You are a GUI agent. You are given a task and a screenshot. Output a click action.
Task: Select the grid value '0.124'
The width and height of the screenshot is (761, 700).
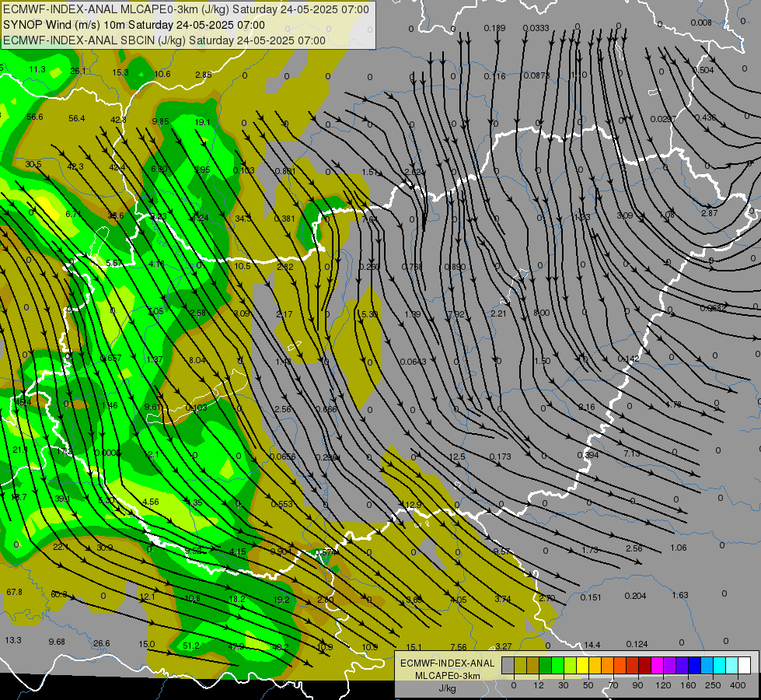coord(637,644)
